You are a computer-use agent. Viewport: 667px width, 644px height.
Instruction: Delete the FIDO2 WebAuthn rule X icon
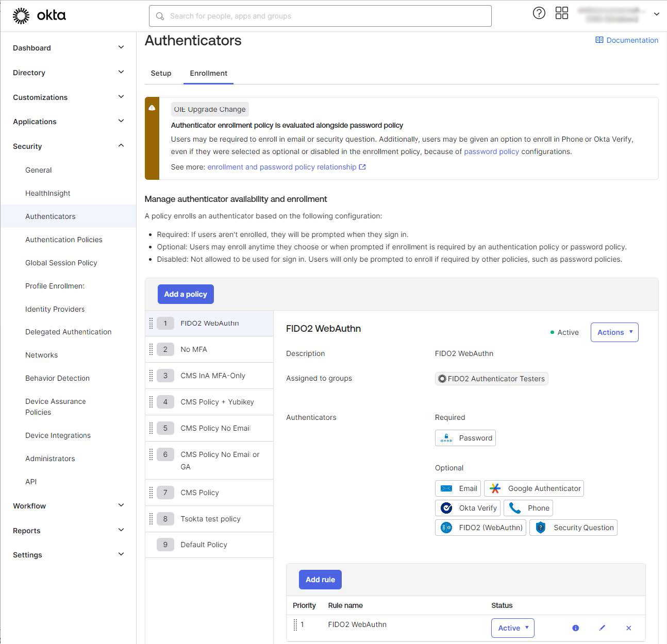[628, 628]
